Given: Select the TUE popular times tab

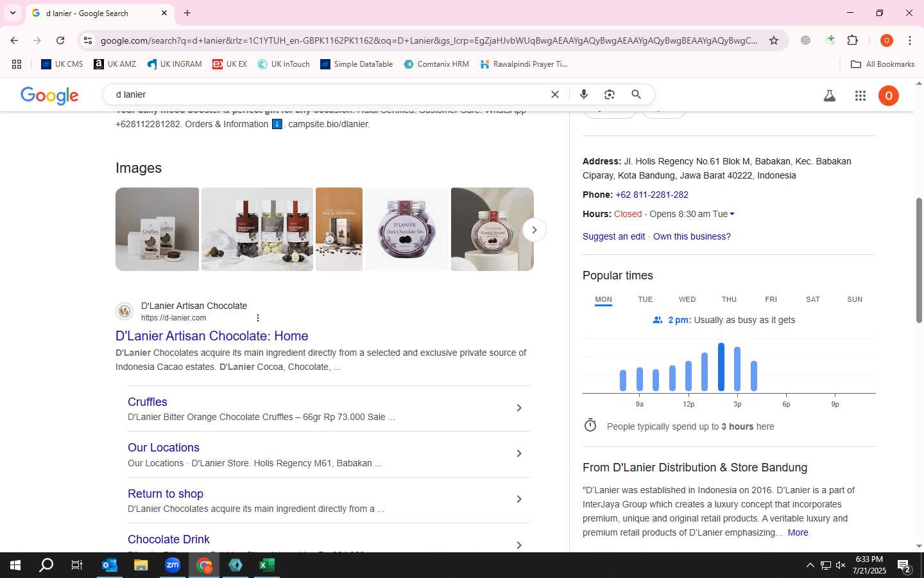Looking at the screenshot, I should 645,299.
